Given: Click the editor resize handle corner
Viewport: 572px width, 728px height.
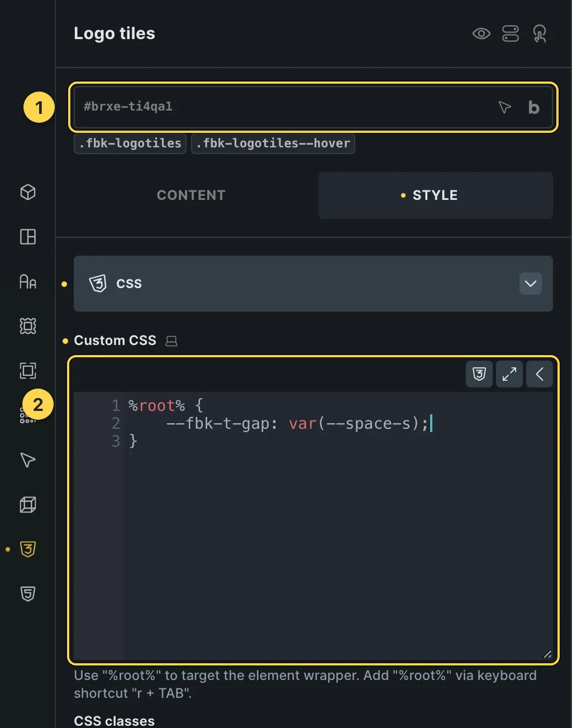Looking at the screenshot, I should click(547, 654).
